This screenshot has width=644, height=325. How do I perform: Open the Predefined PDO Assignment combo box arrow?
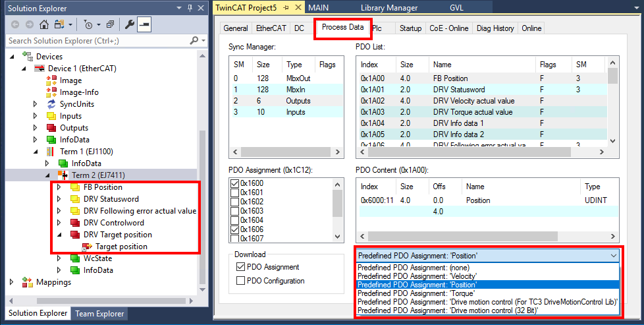614,256
